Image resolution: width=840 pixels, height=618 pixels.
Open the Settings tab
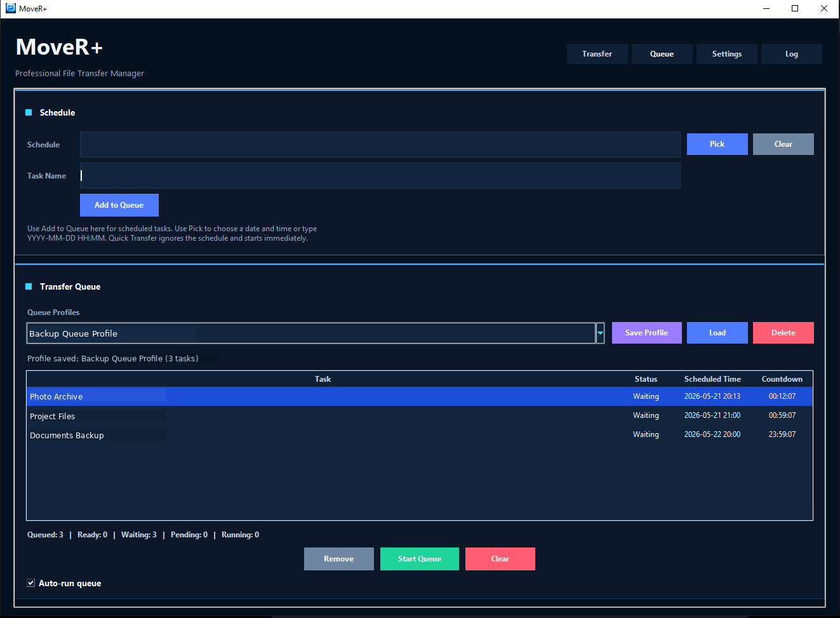[727, 54]
